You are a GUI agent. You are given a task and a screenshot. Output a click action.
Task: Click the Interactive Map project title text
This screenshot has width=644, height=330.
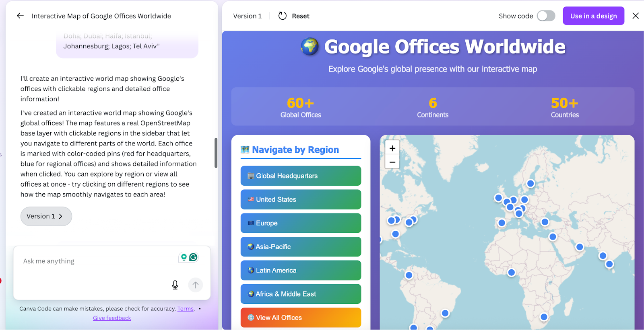click(x=101, y=16)
